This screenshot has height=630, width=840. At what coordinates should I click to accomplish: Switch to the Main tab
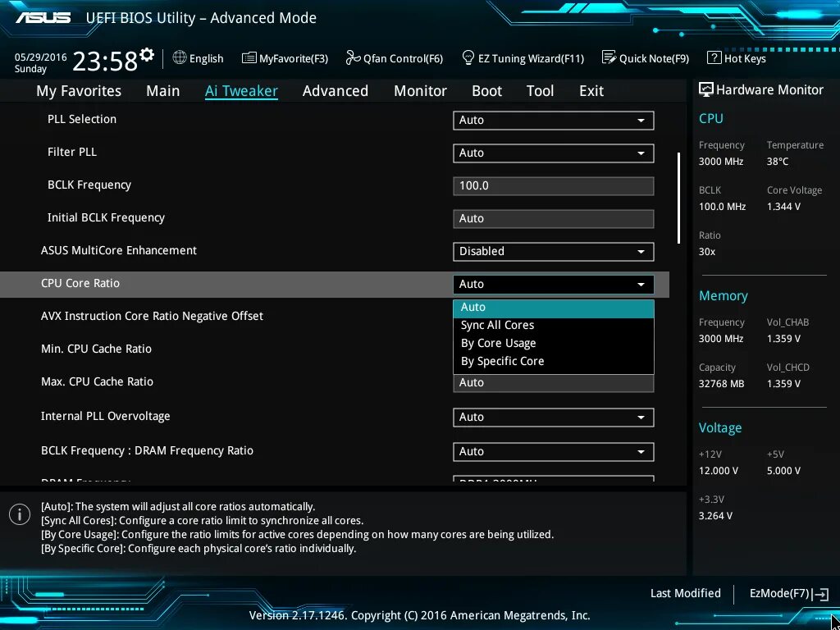coord(163,91)
